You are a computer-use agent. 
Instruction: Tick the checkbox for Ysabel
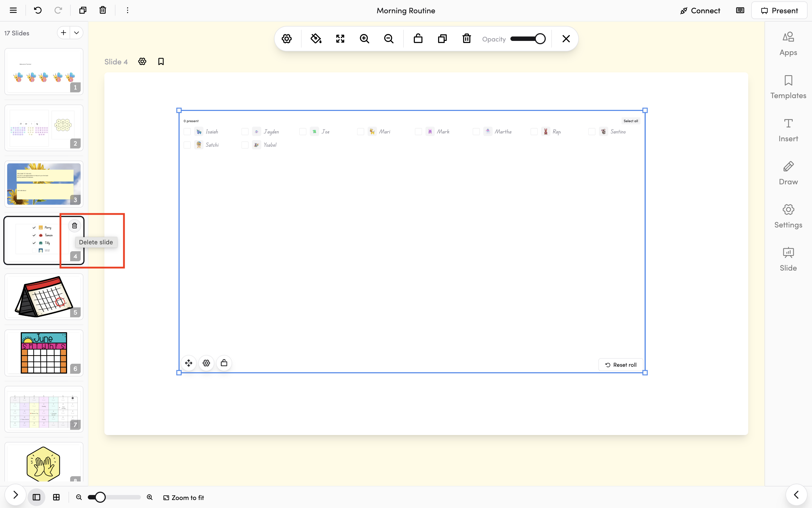[x=245, y=145]
